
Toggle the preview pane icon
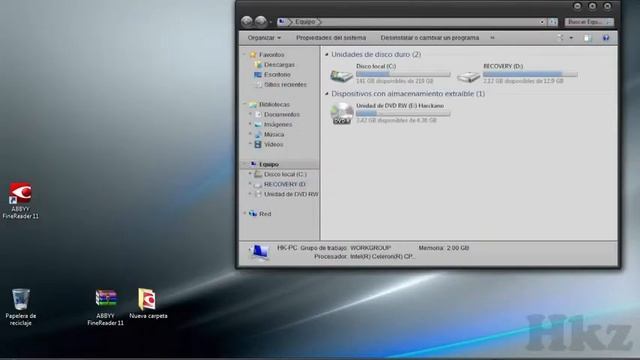pos(587,38)
